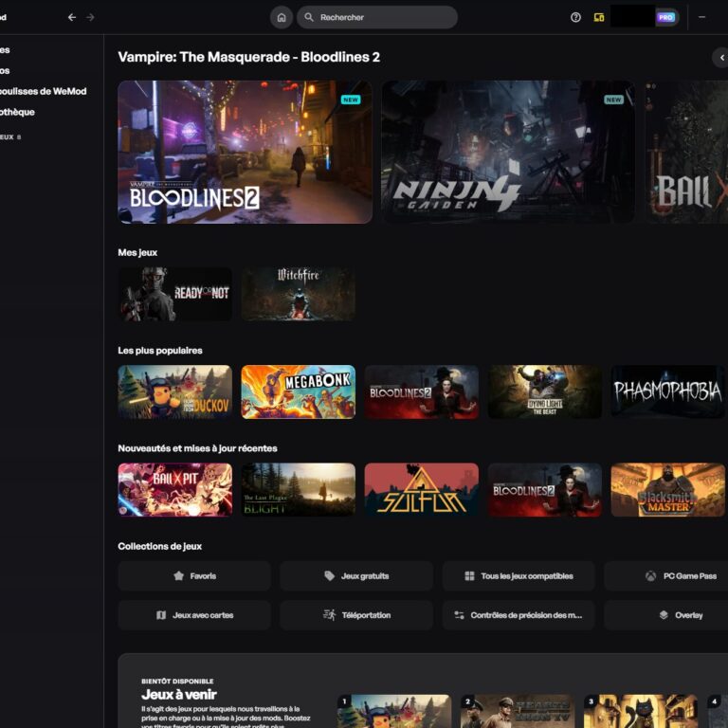Image resolution: width=728 pixels, height=728 pixels.
Task: Collapse the side panel chevron at top right
Action: (x=721, y=58)
